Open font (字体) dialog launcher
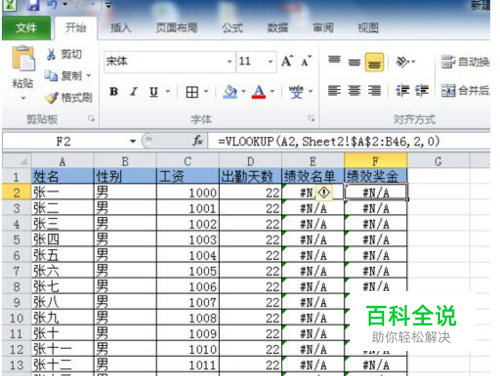 [311, 118]
